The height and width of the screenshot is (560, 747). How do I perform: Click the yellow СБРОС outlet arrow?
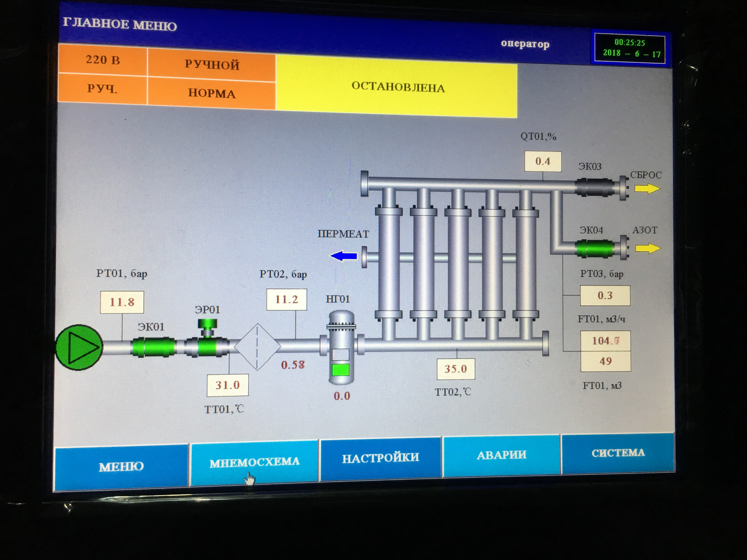coord(647,188)
